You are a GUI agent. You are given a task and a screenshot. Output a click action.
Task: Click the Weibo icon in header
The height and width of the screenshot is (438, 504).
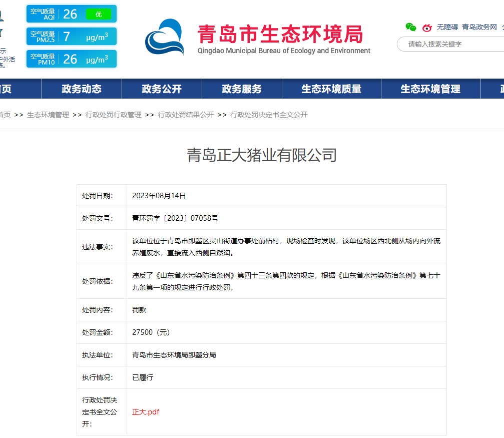(x=427, y=28)
